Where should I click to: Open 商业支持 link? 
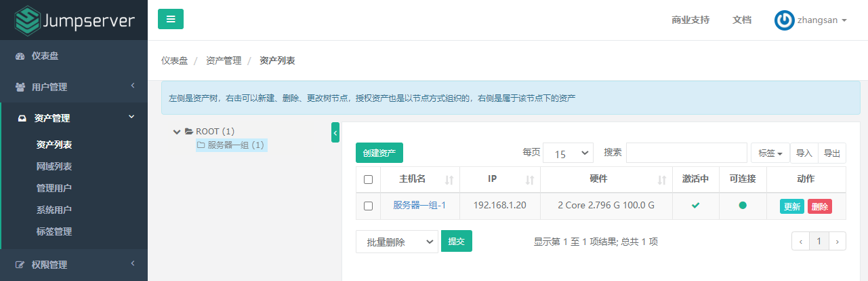(x=690, y=20)
